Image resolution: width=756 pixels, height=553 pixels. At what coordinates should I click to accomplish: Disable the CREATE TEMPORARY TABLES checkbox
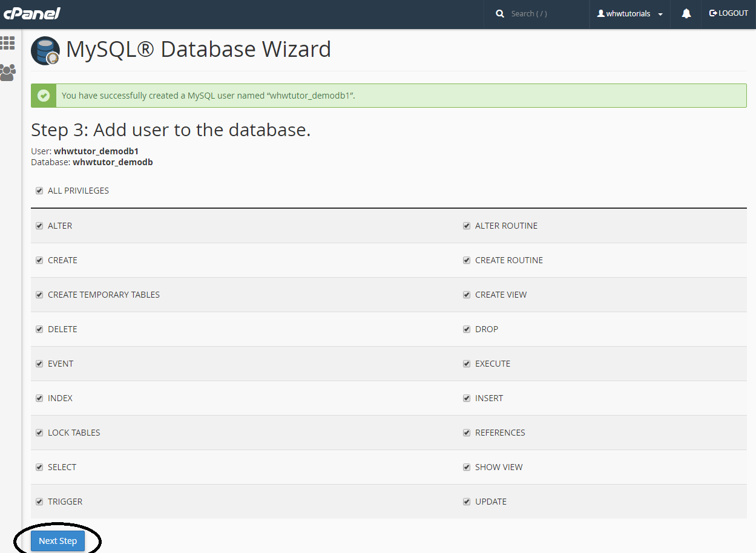[39, 295]
